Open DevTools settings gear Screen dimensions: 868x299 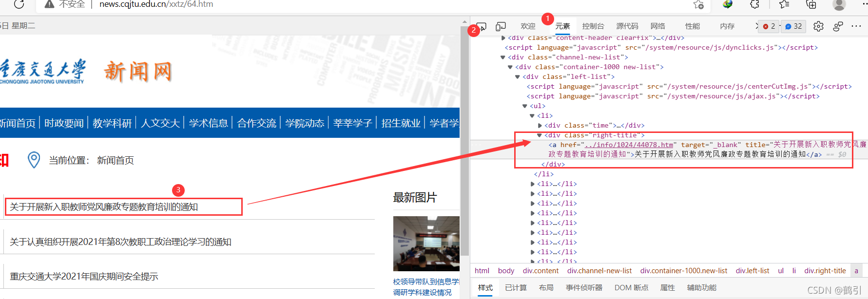click(818, 26)
